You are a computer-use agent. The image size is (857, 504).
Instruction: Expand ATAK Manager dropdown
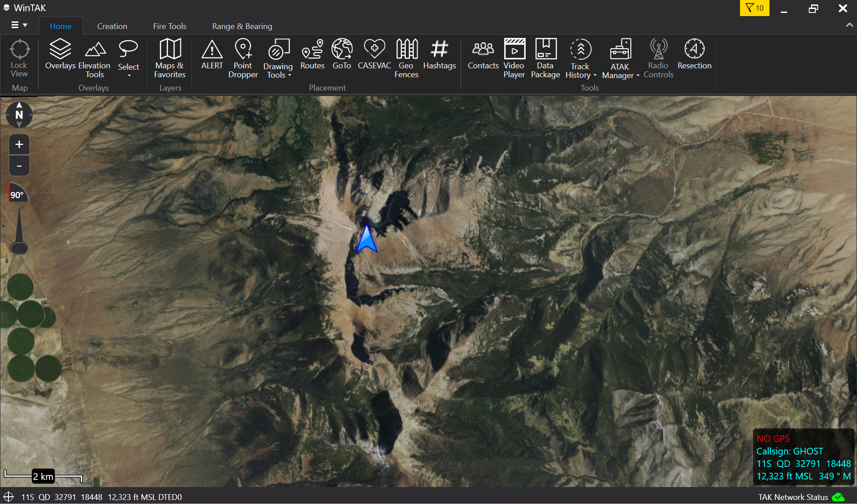[x=638, y=75]
